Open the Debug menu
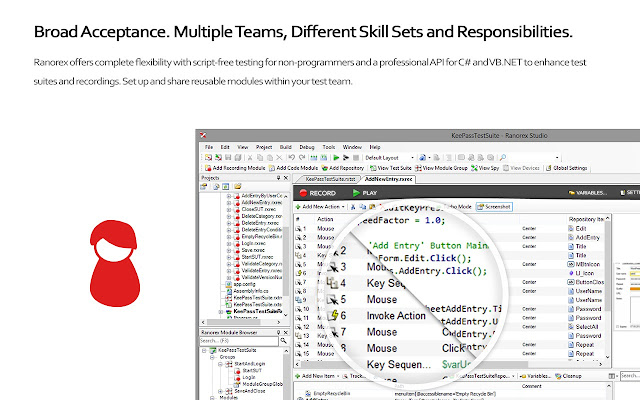This screenshot has width=640, height=400. [307, 147]
